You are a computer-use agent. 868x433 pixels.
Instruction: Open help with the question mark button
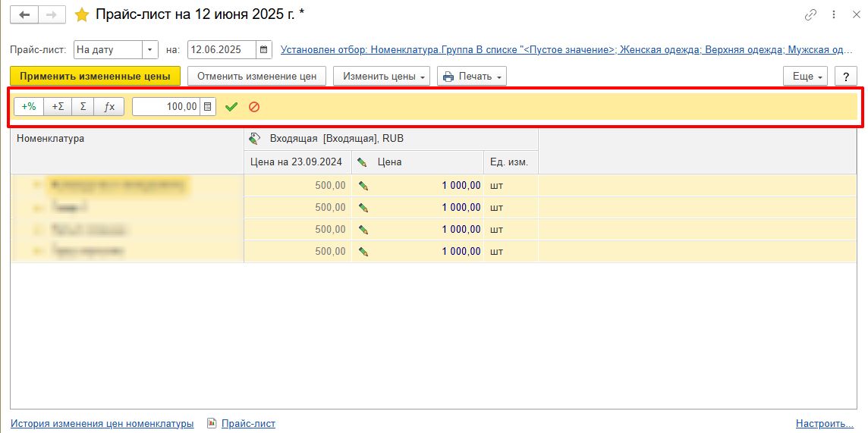(846, 77)
